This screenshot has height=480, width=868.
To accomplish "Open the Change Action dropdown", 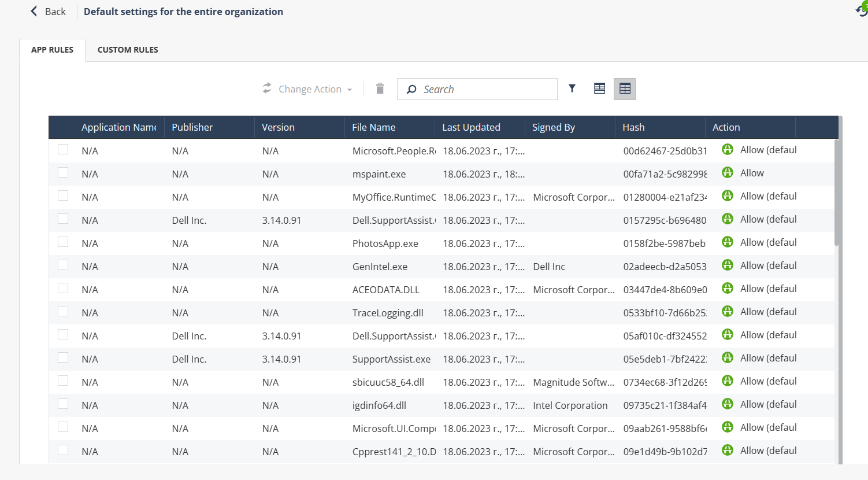I will point(307,89).
